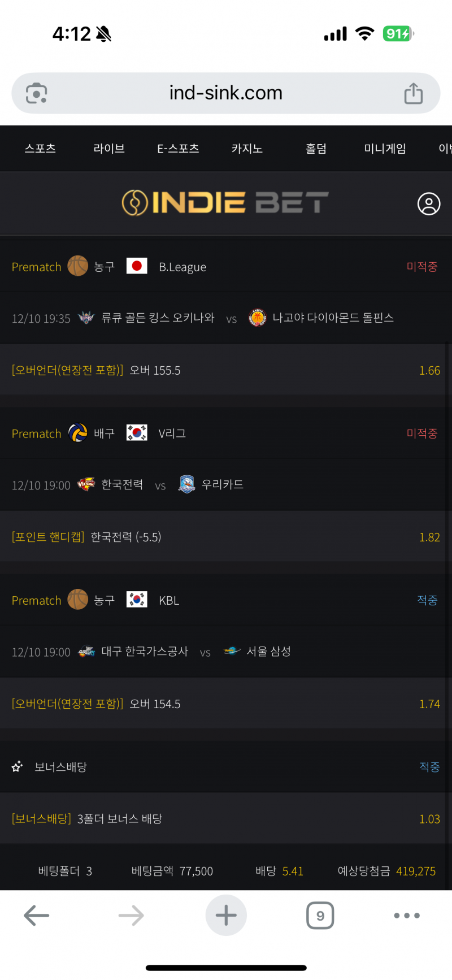Open the 미니게임 menu tab

coord(385,149)
